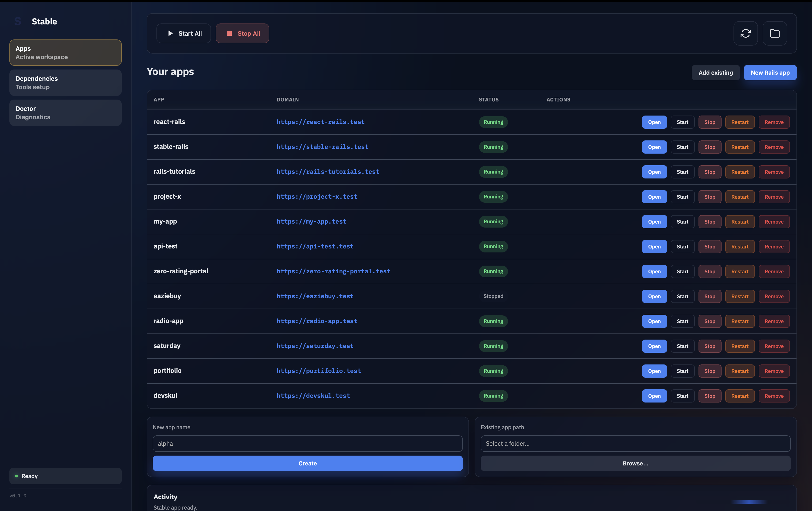Viewport: 812px width, 511px height.
Task: Open the zero-rating-portal.test domain link
Action: (333, 271)
